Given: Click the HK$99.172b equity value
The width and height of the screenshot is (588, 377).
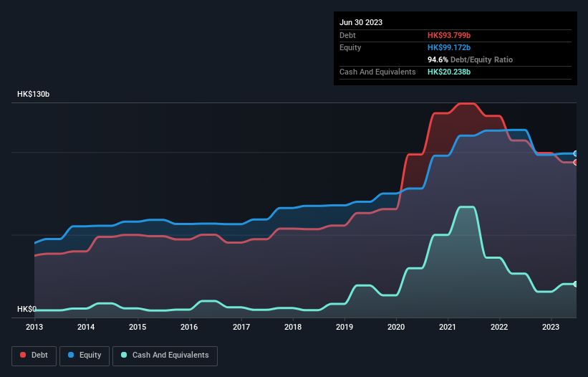Looking at the screenshot, I should coord(449,47).
